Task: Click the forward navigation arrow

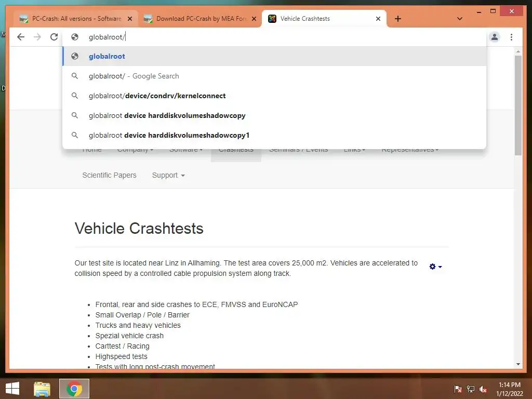Action: [x=37, y=37]
